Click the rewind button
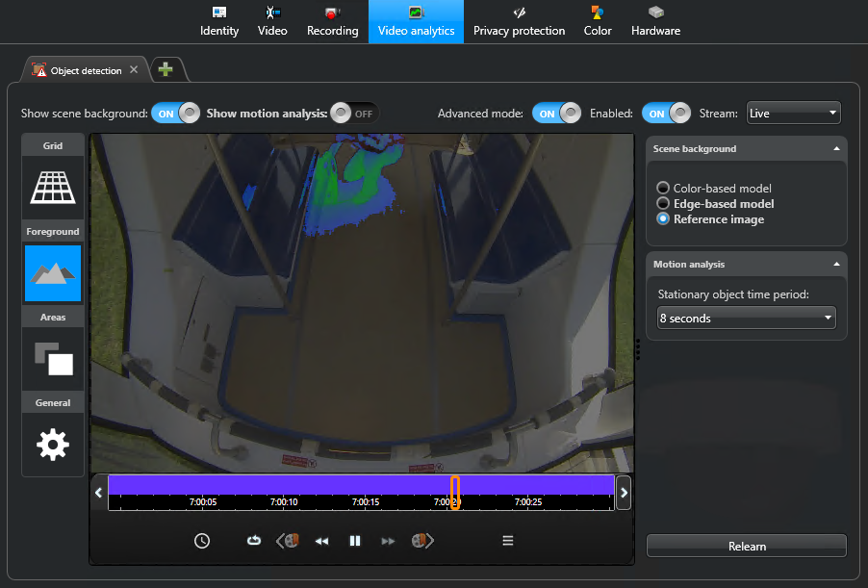This screenshot has height=588, width=868. pos(322,541)
